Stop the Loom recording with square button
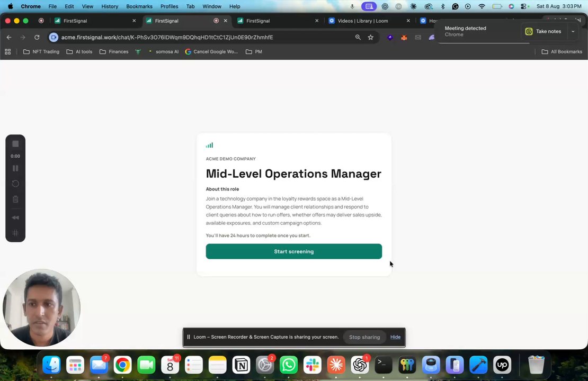588x381 pixels. click(15, 144)
